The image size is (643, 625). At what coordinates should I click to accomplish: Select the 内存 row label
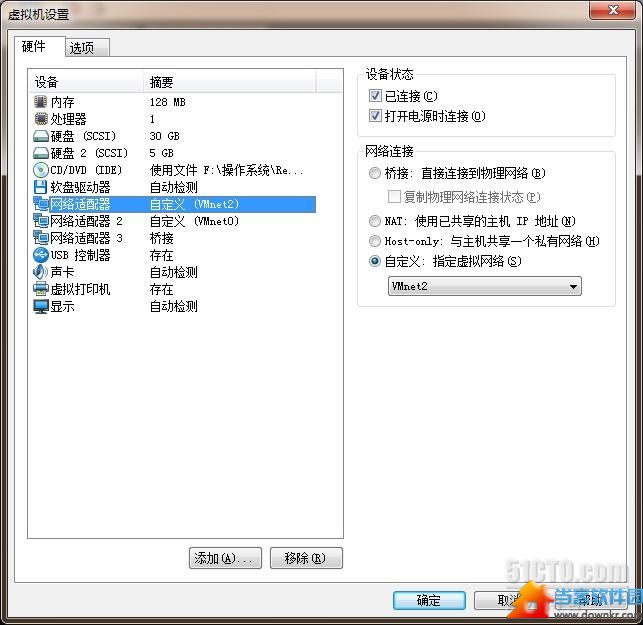point(62,102)
